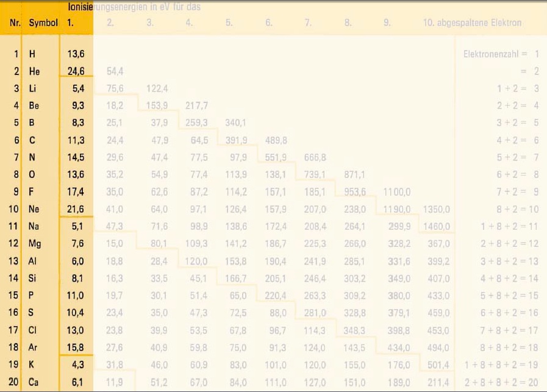The width and height of the screenshot is (547, 392).
Task: Click the symbol 'H' in row 1
Action: click(32, 54)
